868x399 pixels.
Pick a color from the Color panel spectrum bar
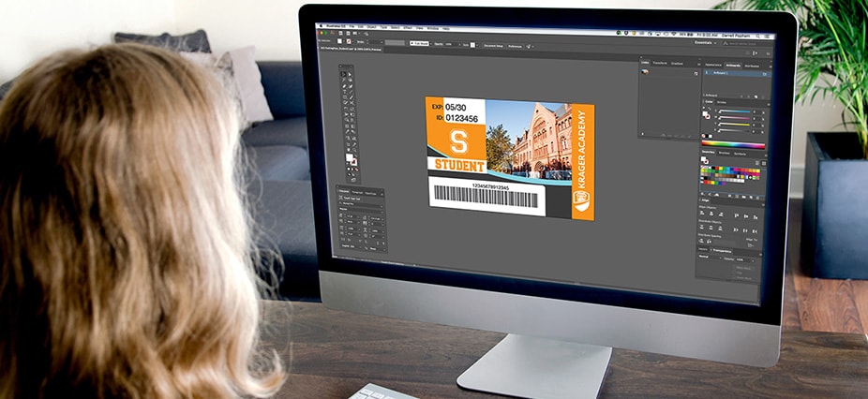pos(733,145)
